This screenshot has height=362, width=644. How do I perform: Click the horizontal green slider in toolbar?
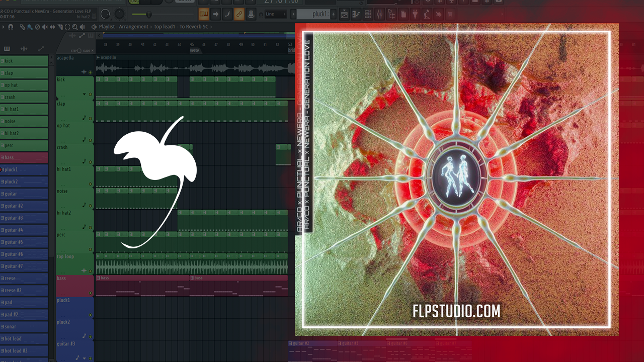(163, 14)
